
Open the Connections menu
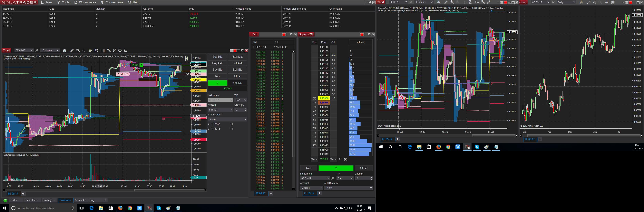pos(112,2)
